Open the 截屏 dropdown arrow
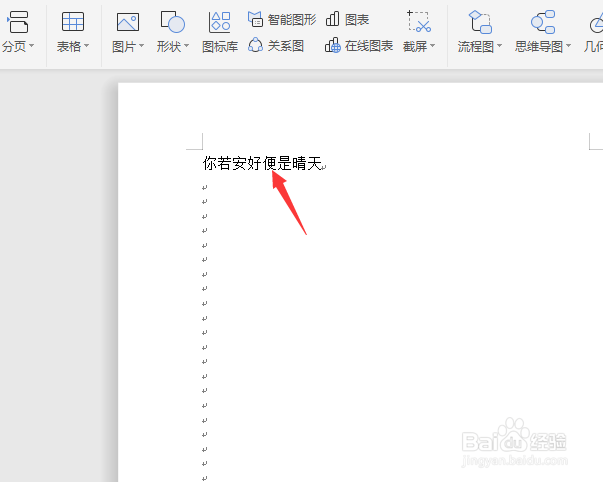603x482 pixels. point(433,46)
